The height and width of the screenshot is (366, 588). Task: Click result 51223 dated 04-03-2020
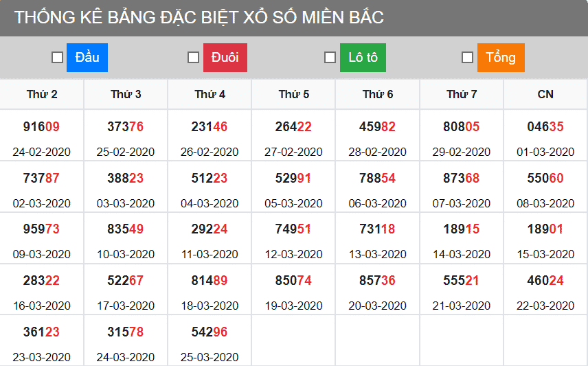click(210, 179)
